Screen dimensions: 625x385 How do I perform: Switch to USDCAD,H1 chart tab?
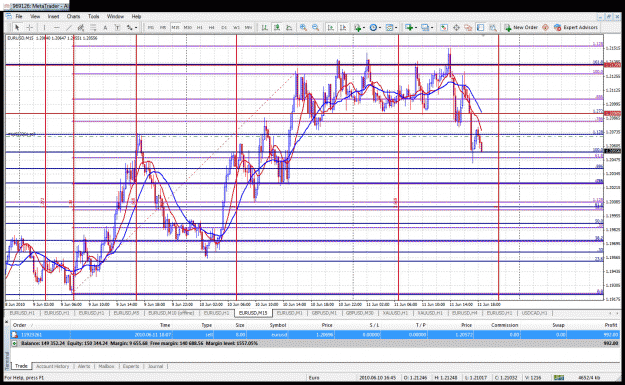click(x=534, y=313)
